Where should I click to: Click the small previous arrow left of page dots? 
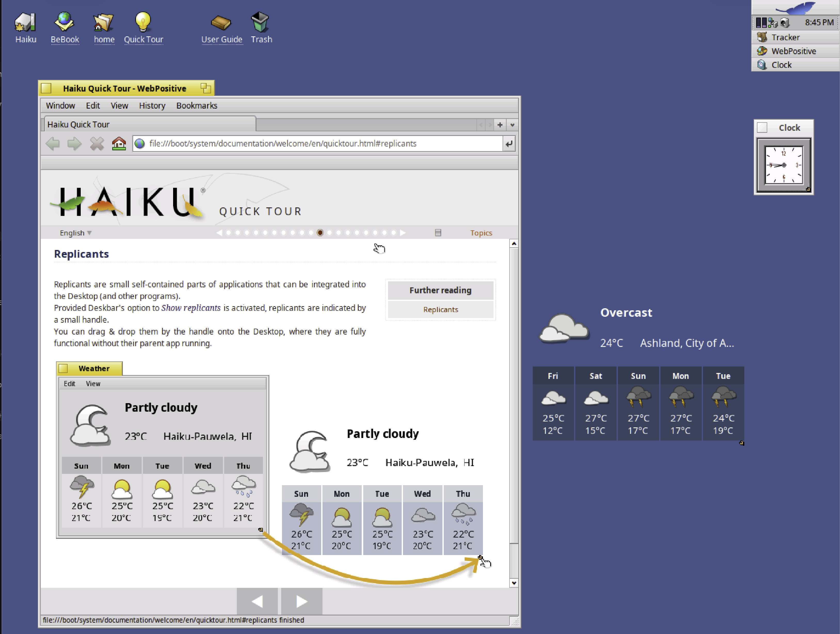219,232
